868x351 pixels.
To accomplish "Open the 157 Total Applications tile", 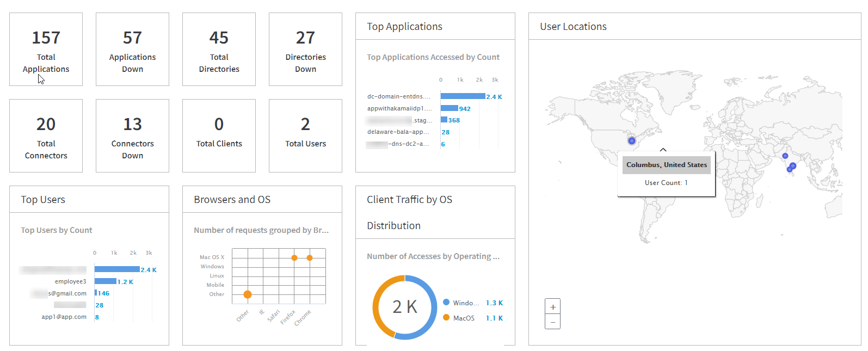I will (x=46, y=50).
